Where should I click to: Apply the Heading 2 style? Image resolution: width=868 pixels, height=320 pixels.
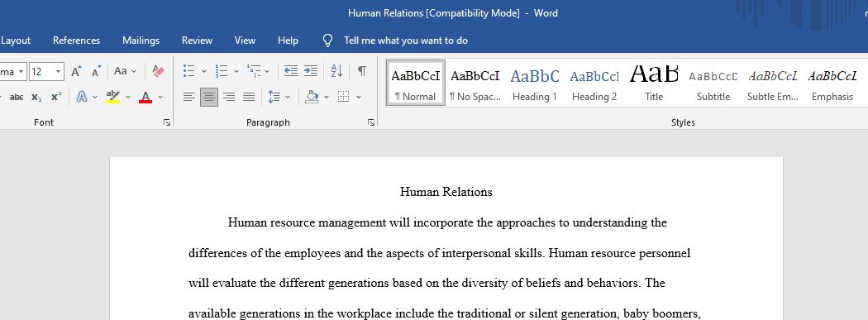(x=594, y=83)
